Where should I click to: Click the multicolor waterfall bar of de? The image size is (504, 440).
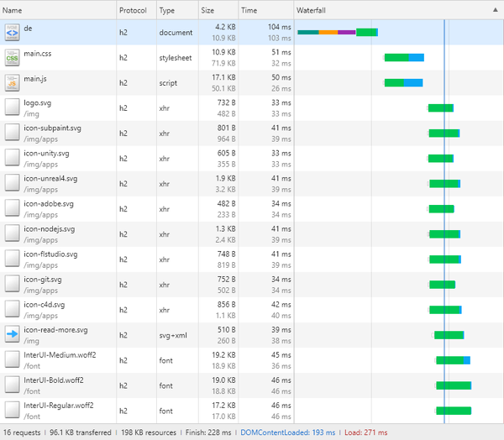(338, 32)
